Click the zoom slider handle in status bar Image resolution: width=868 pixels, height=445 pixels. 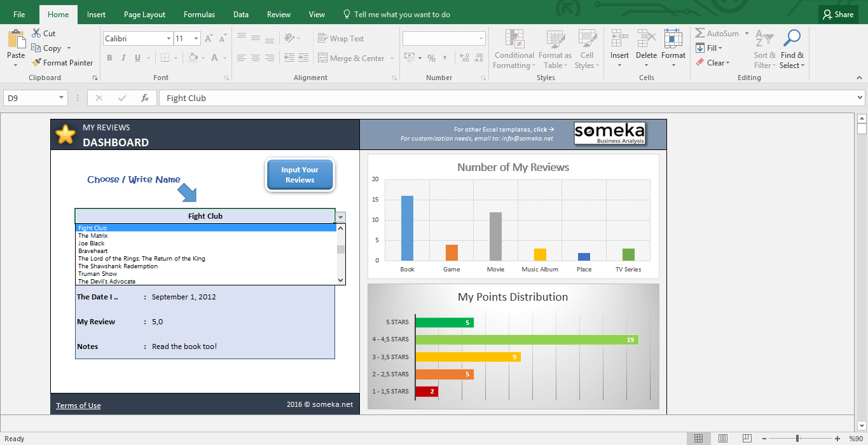point(797,439)
